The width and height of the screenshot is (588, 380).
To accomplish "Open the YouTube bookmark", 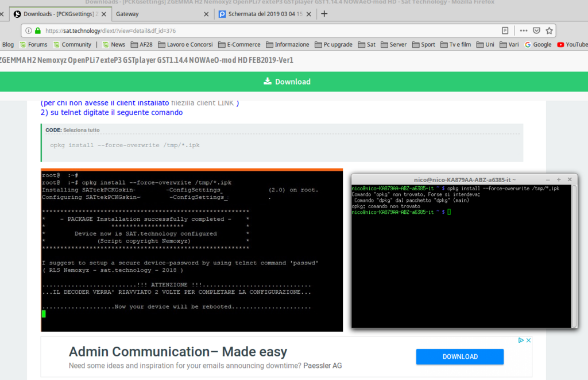I will coord(572,45).
